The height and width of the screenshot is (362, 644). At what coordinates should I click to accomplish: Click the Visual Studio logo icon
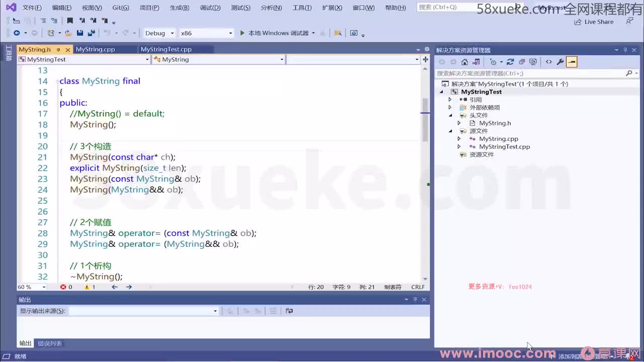tap(11, 8)
